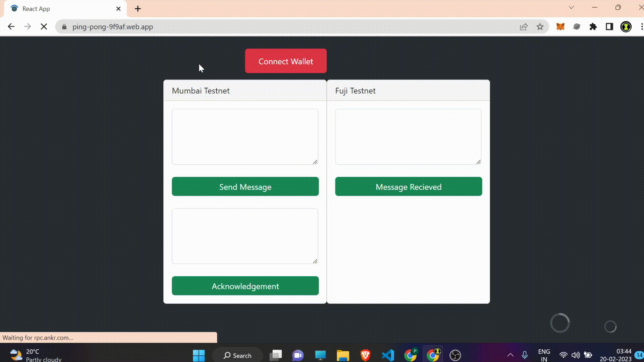Click Message Received on Fuji Testnet
Screen dimensions: 644x362
tap(409, 186)
